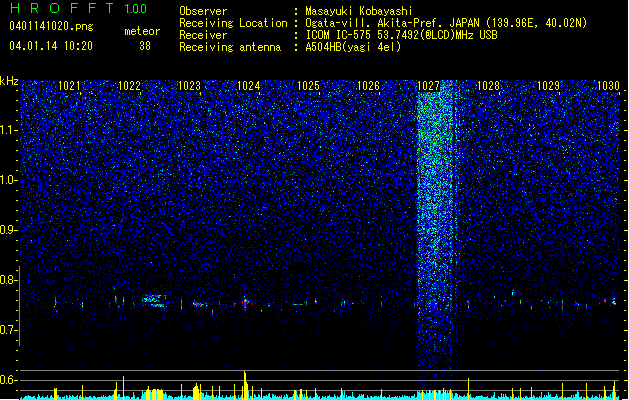Click time marker 1029
Viewport: 629px width, 400px height.
coord(548,86)
